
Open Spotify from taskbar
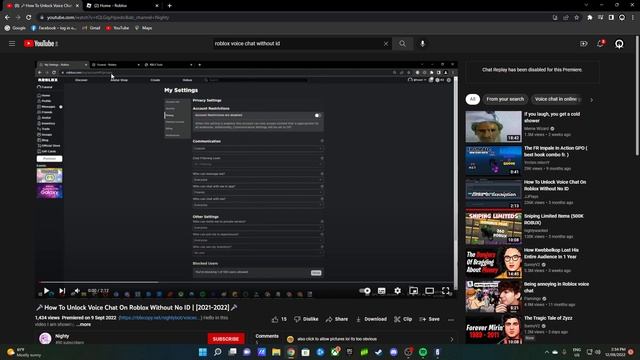click(x=423, y=352)
